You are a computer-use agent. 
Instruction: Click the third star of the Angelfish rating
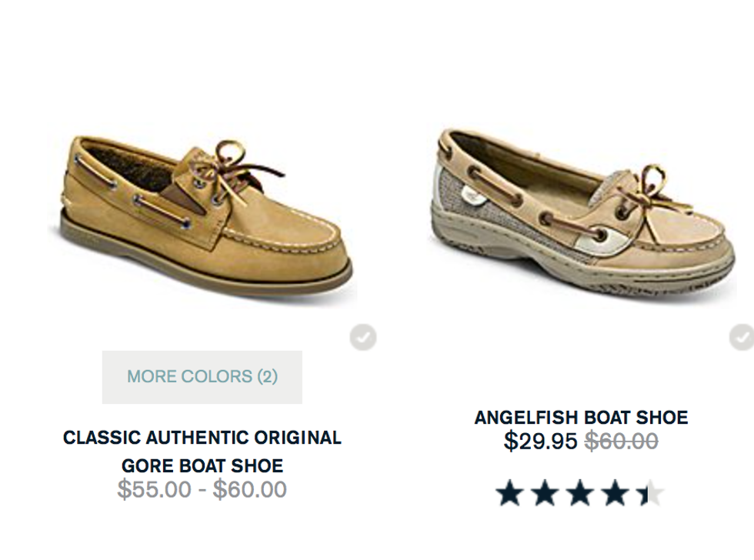(x=580, y=494)
